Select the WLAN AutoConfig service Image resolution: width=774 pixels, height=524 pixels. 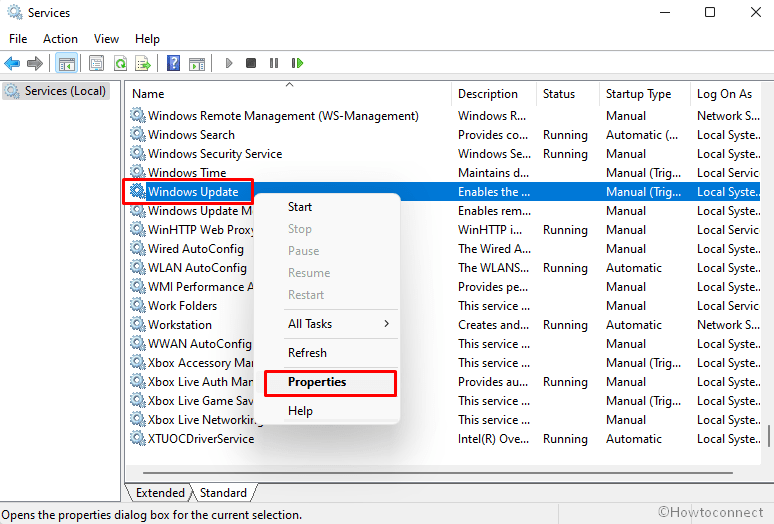[197, 267]
